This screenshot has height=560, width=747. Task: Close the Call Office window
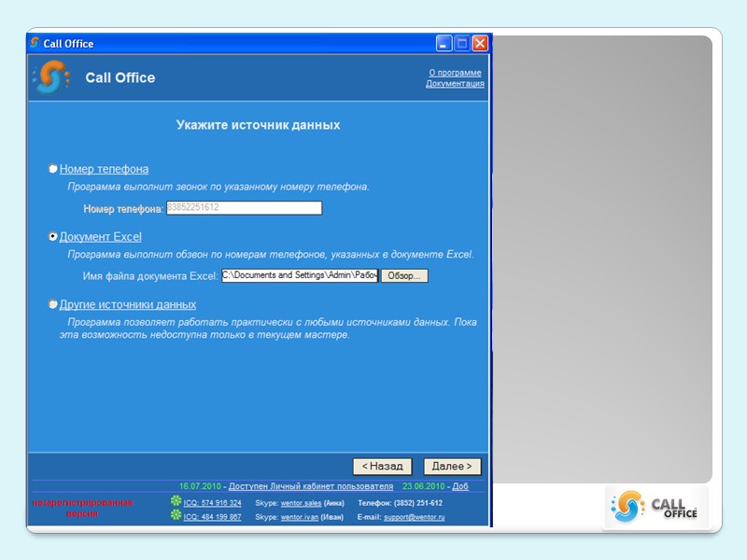[x=480, y=43]
